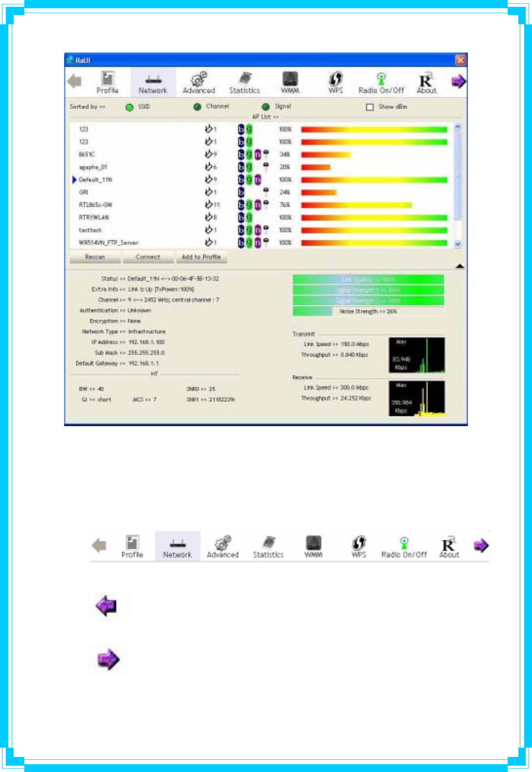Click the Rescan button
The image size is (532, 772).
pyautogui.click(x=95, y=257)
